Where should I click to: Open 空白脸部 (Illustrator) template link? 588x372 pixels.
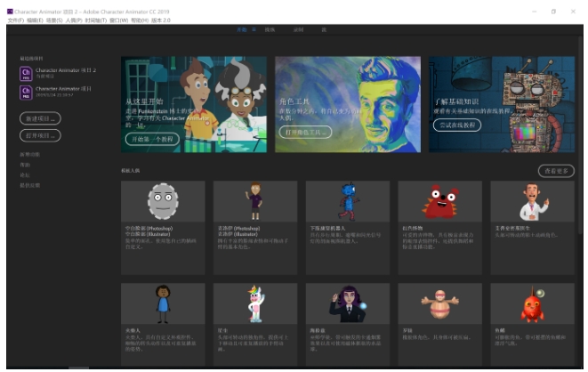point(148,234)
